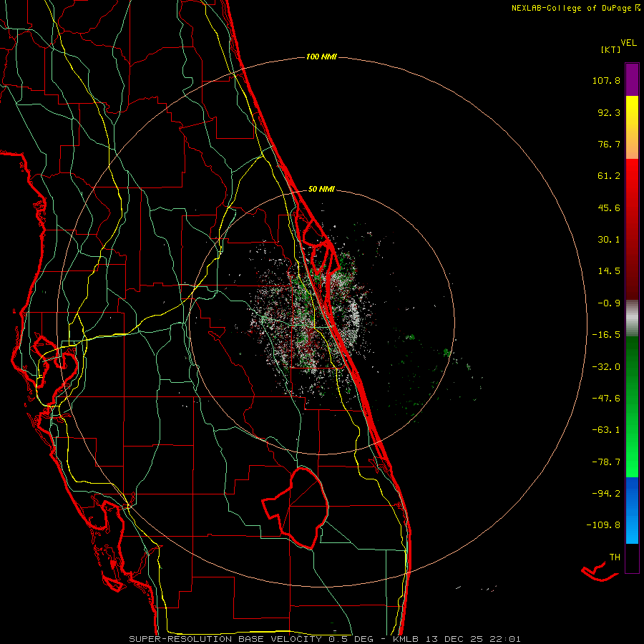Click the VEL legend title
The image size is (644, 644).
[628, 43]
